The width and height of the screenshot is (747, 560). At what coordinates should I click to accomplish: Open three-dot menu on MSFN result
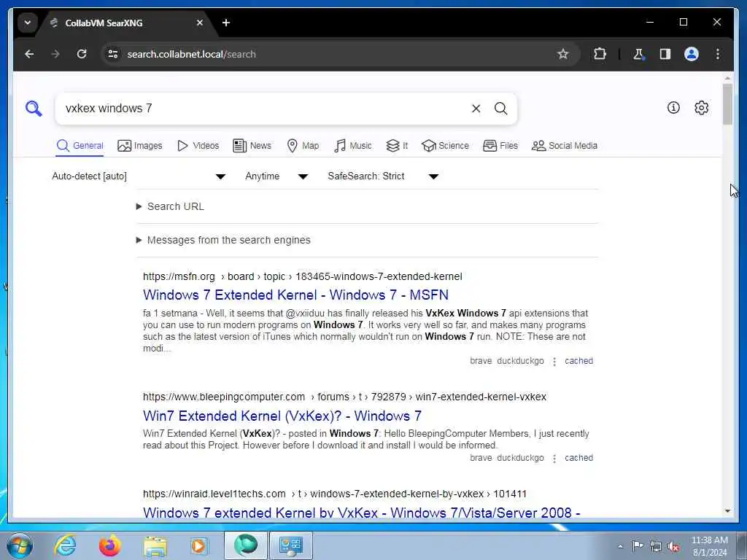tap(554, 362)
